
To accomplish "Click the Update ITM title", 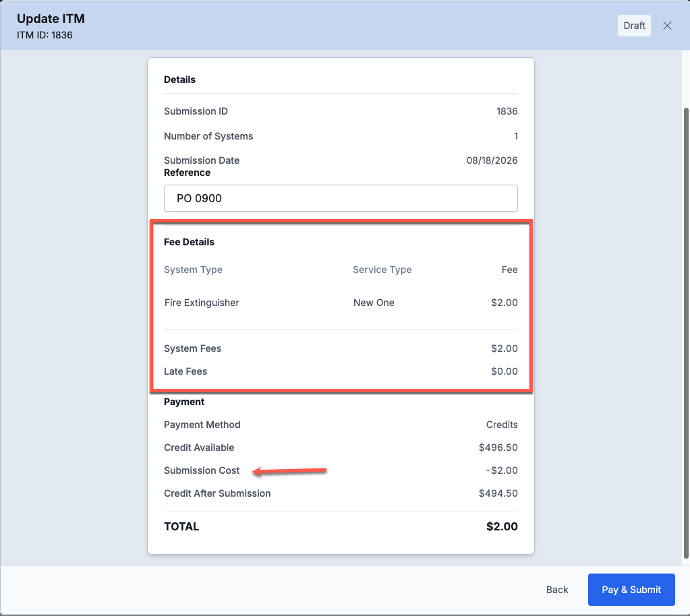I will point(51,18).
